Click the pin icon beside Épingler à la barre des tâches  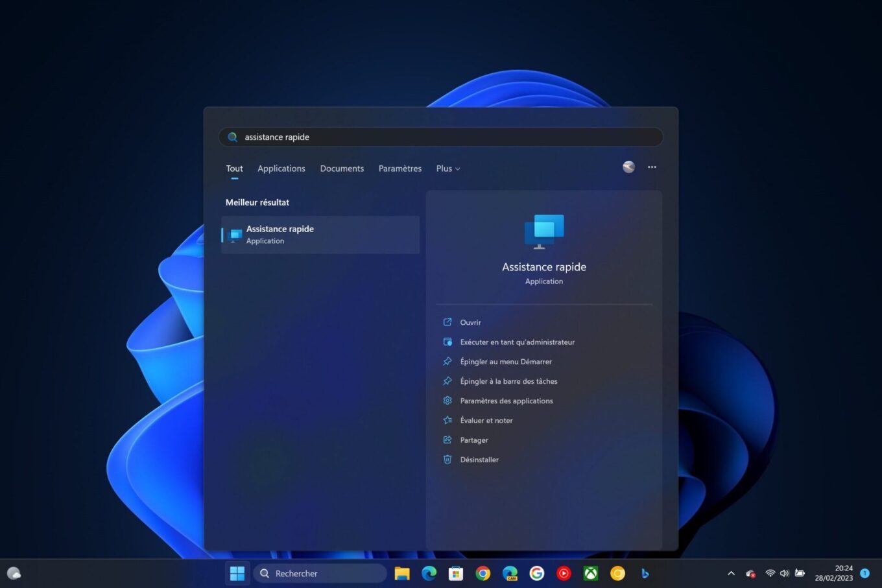tap(447, 381)
